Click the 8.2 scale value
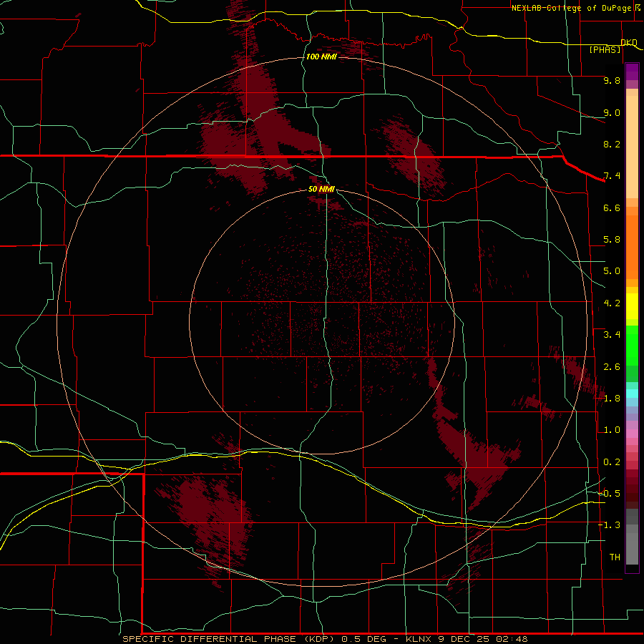644x644 pixels. 612,144
